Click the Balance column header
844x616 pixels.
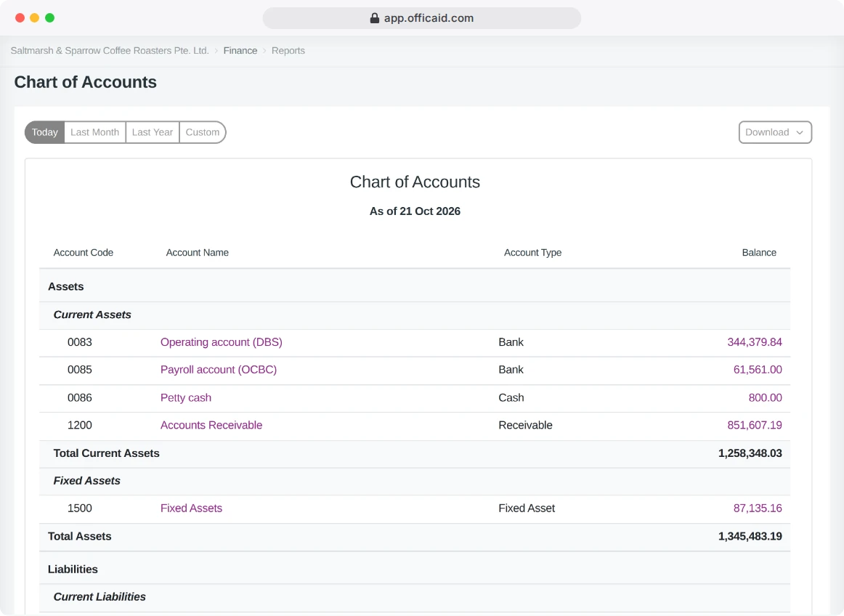759,253
